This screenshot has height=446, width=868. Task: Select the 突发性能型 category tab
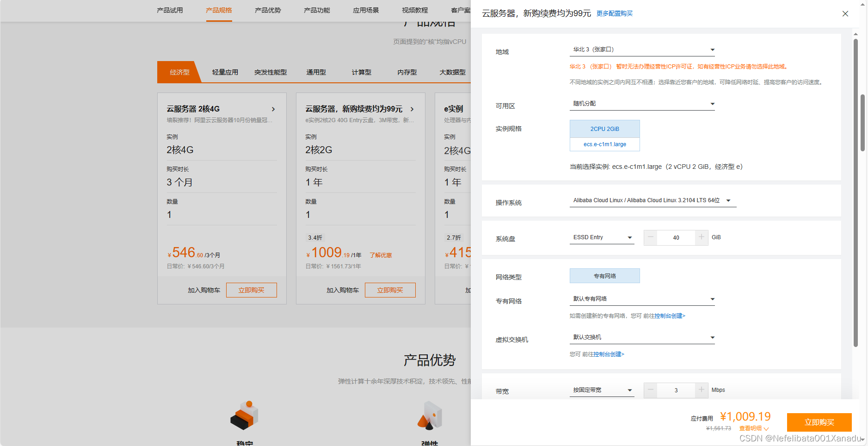(271, 72)
